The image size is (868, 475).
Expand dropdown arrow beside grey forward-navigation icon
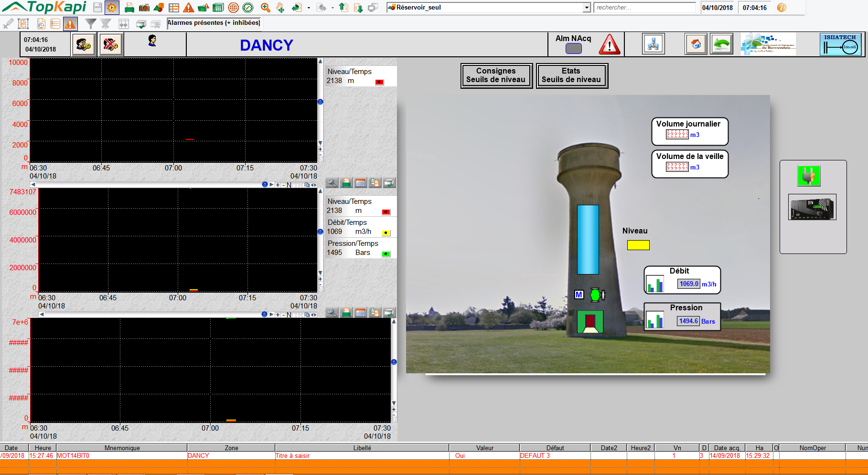tap(332, 8)
